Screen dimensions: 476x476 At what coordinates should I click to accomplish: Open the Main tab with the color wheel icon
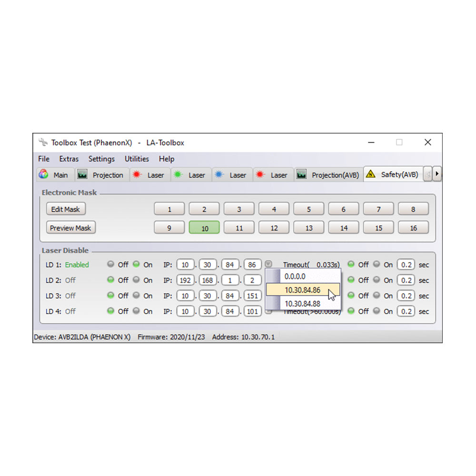(x=55, y=175)
